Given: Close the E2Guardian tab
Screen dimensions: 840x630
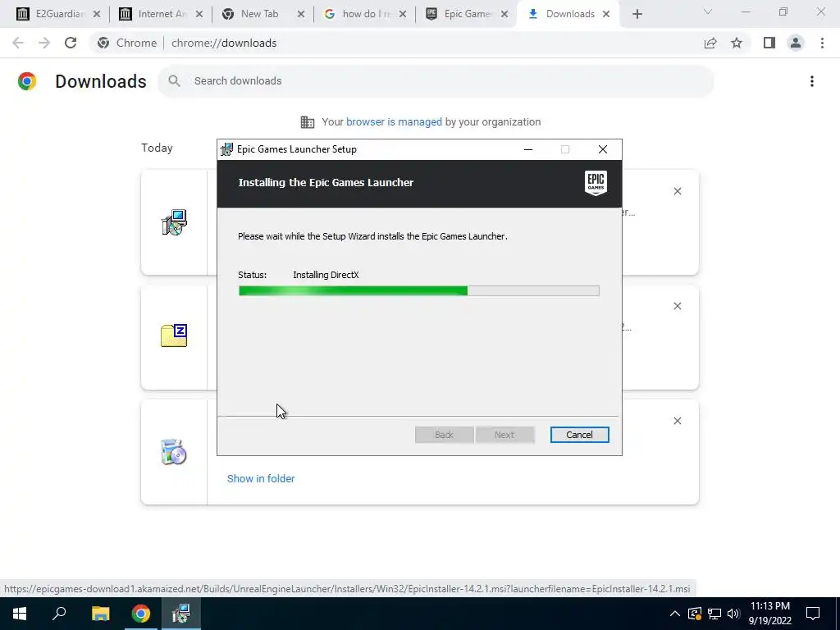Looking at the screenshot, I should [x=97, y=15].
